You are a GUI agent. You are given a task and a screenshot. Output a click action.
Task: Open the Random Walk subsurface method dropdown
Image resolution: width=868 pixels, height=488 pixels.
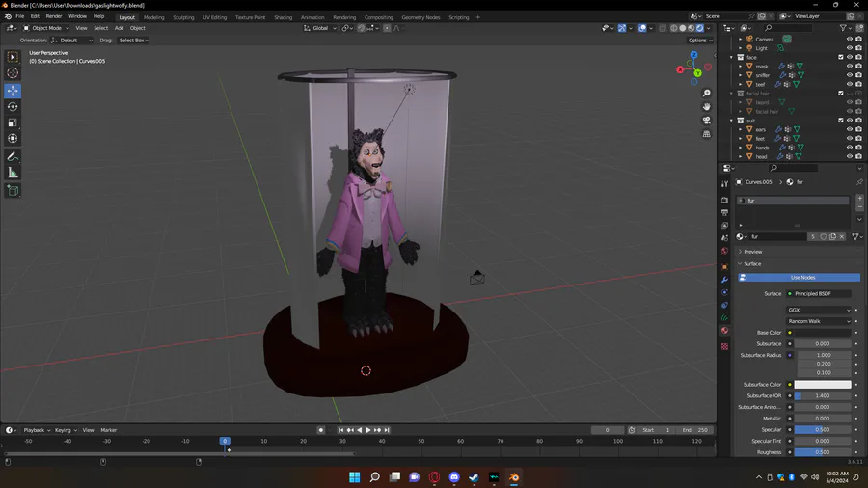[819, 321]
